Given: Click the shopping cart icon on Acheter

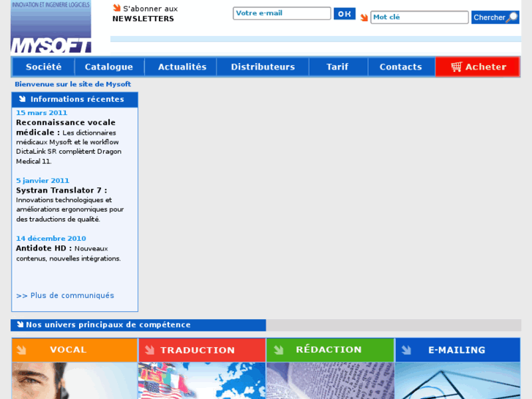Looking at the screenshot, I should coord(457,67).
